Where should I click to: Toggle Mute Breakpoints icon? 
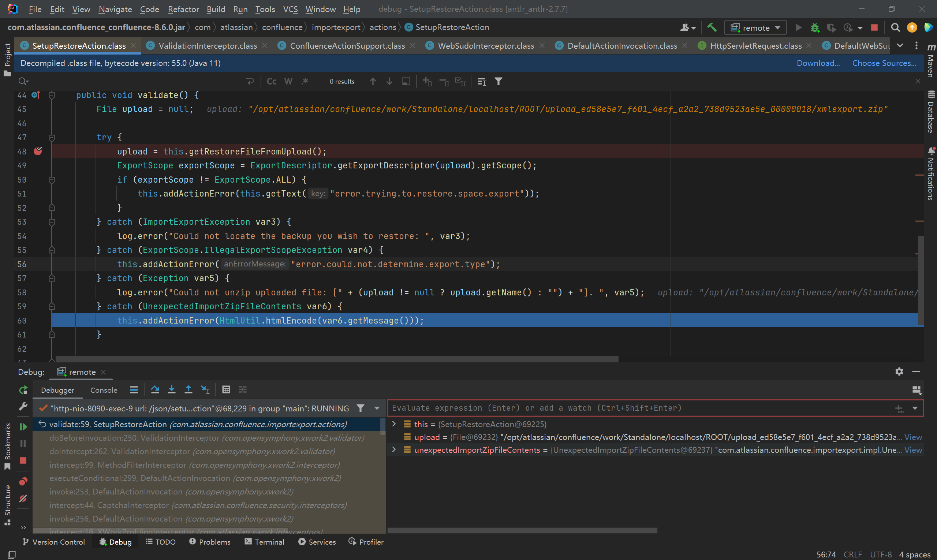point(23,499)
